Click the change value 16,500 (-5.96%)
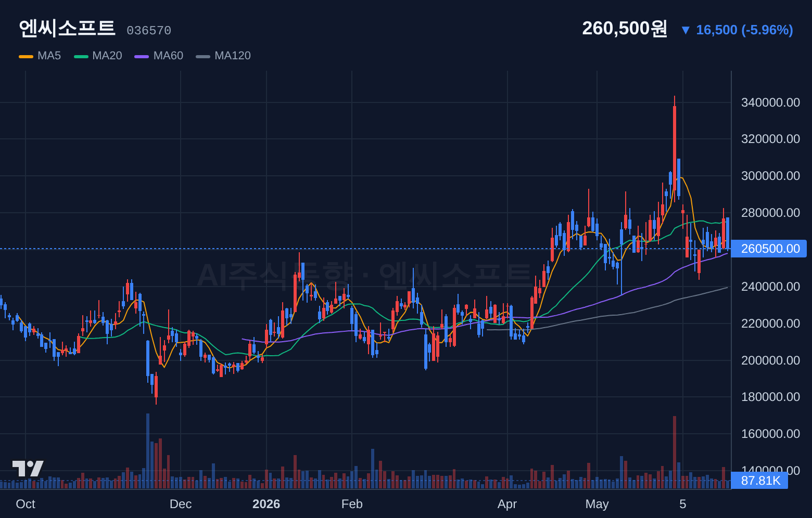Viewport: 812px width, 518px height. (744, 30)
